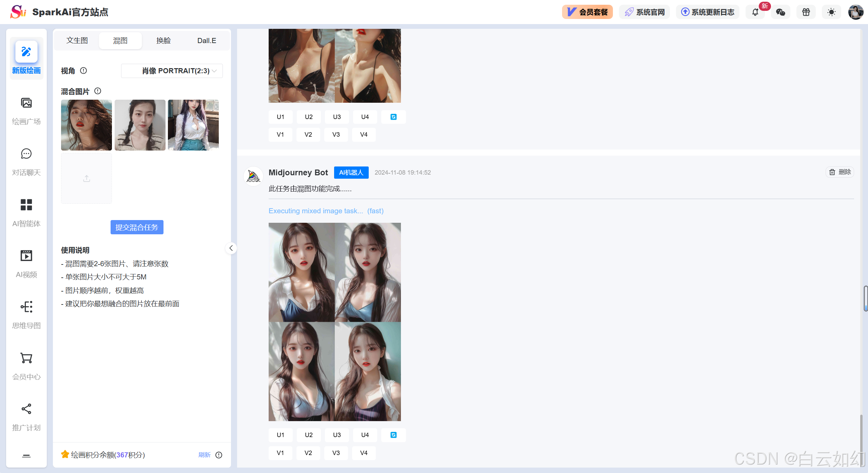This screenshot has height=473, width=868.
Task: Click the WeChat icon in header
Action: [x=780, y=12]
